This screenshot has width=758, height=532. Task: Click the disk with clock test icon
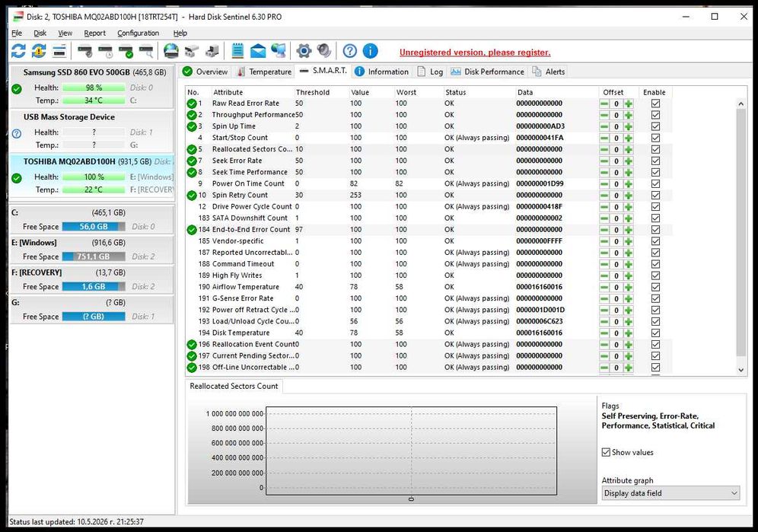105,51
